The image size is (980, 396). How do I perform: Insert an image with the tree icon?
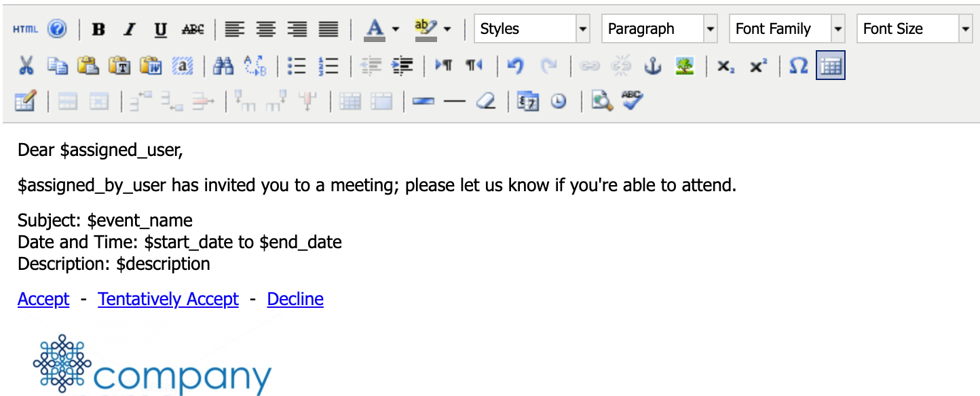pos(684,66)
